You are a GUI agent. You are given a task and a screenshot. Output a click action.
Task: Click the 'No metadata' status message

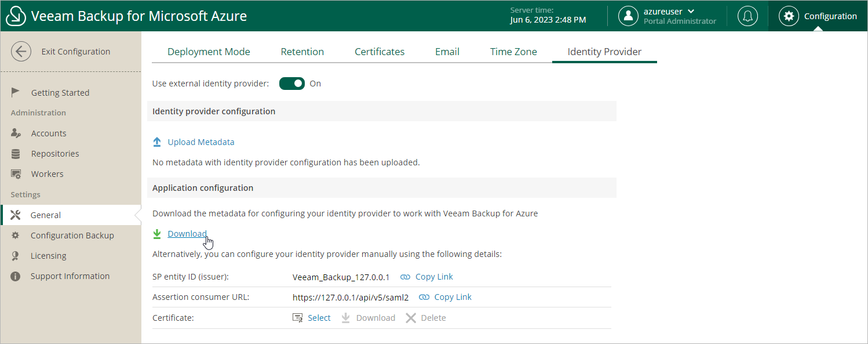[x=286, y=162]
